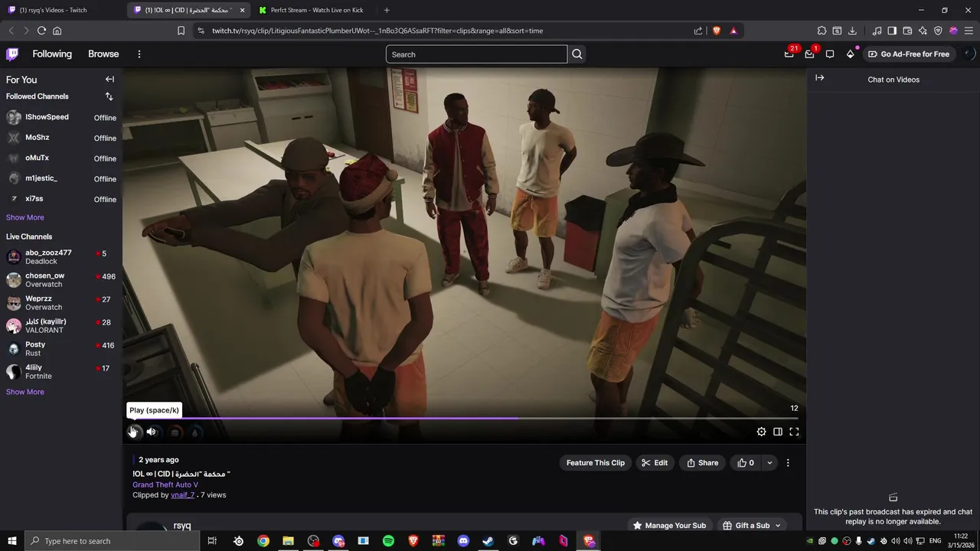
Task: Open clipper vnaif_7 profile link
Action: tap(182, 495)
